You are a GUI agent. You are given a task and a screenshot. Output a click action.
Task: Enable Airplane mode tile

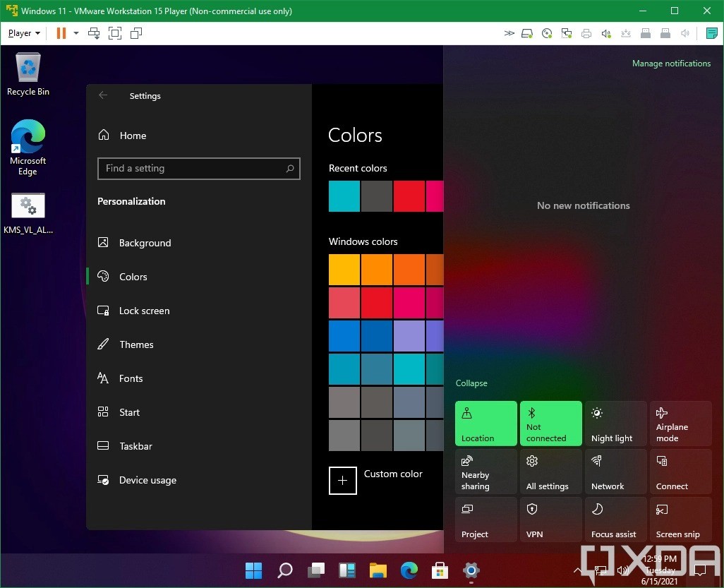tap(680, 424)
